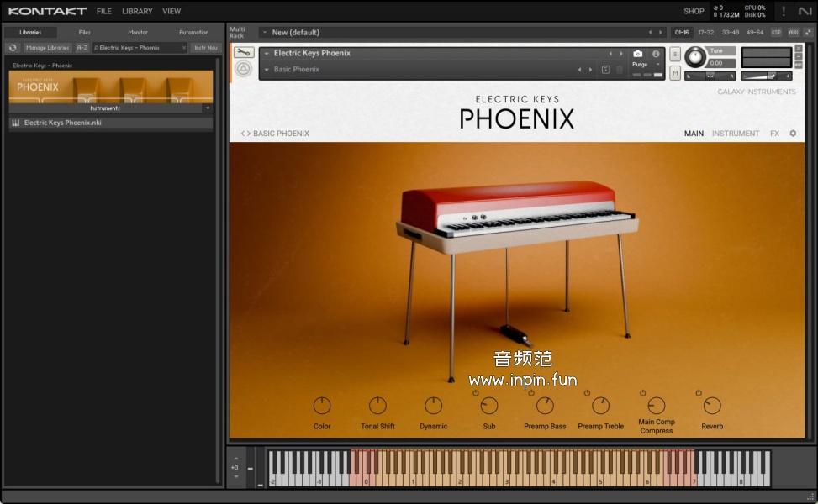Open the SHOP link
Screen dimensions: 818x504
[x=694, y=11]
